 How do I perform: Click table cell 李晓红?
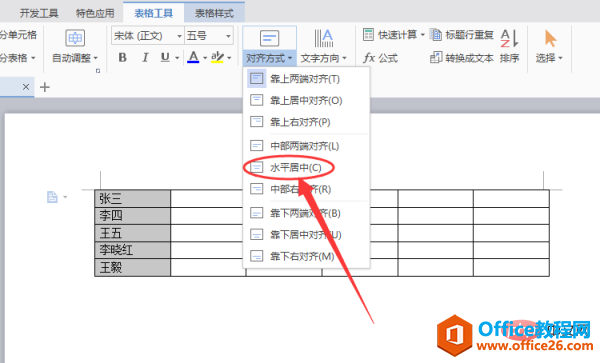tap(132, 250)
